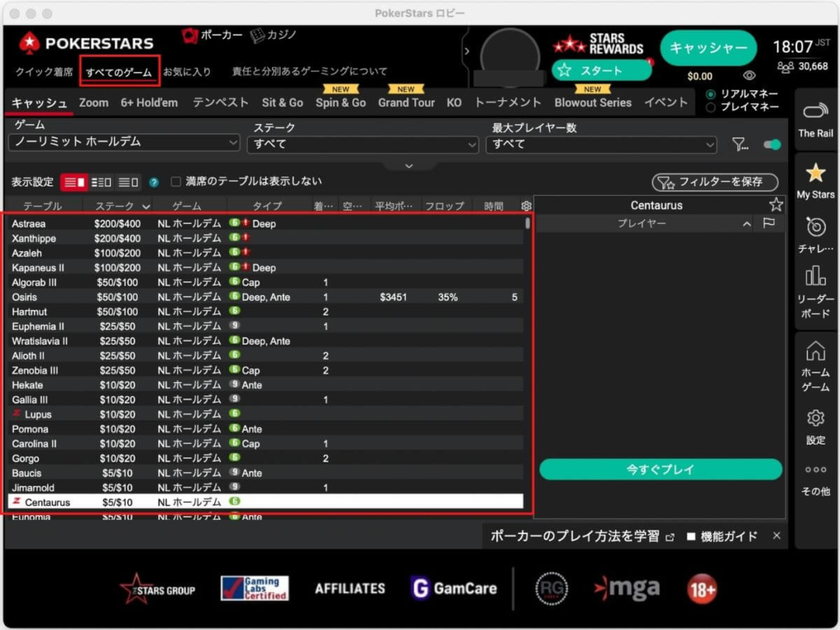
Task: Select the Osiris table row
Action: (266, 297)
